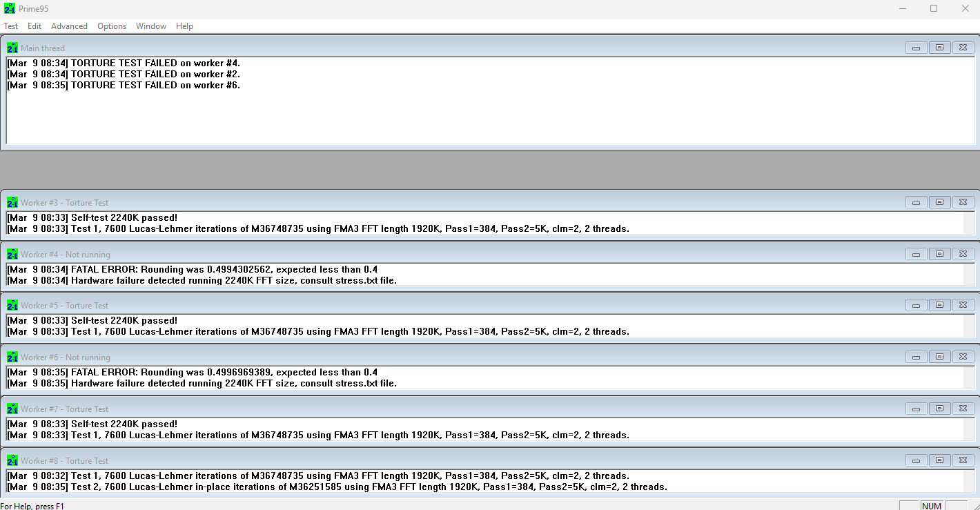Restore the Worker #3 child window
This screenshot has height=510, width=980.
coord(939,202)
